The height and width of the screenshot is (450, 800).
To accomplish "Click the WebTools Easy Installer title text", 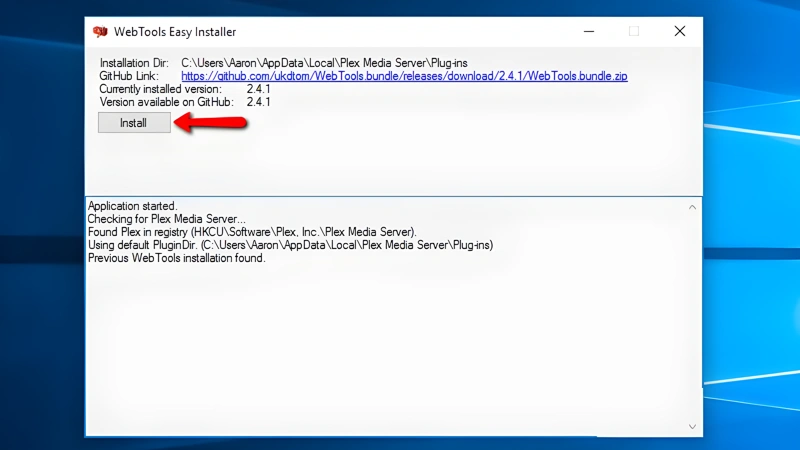I will tap(175, 32).
